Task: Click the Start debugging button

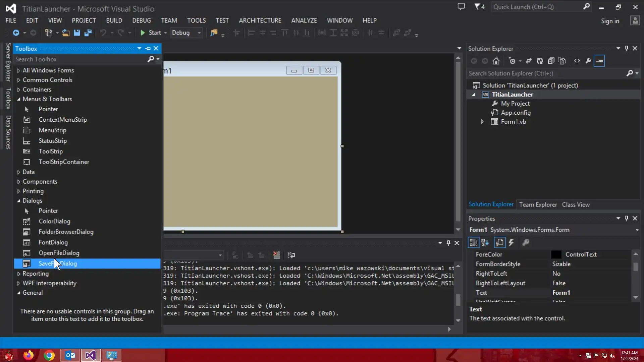Action: pyautogui.click(x=150, y=33)
